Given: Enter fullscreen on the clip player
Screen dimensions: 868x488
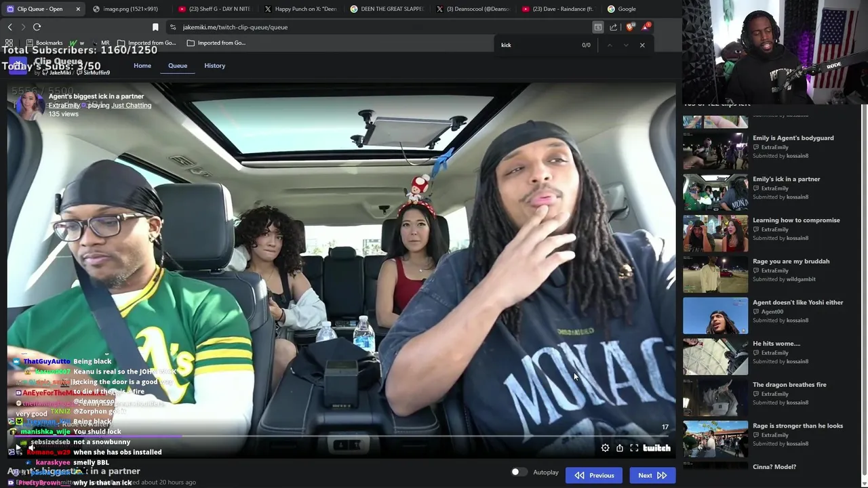Looking at the screenshot, I should (x=634, y=448).
